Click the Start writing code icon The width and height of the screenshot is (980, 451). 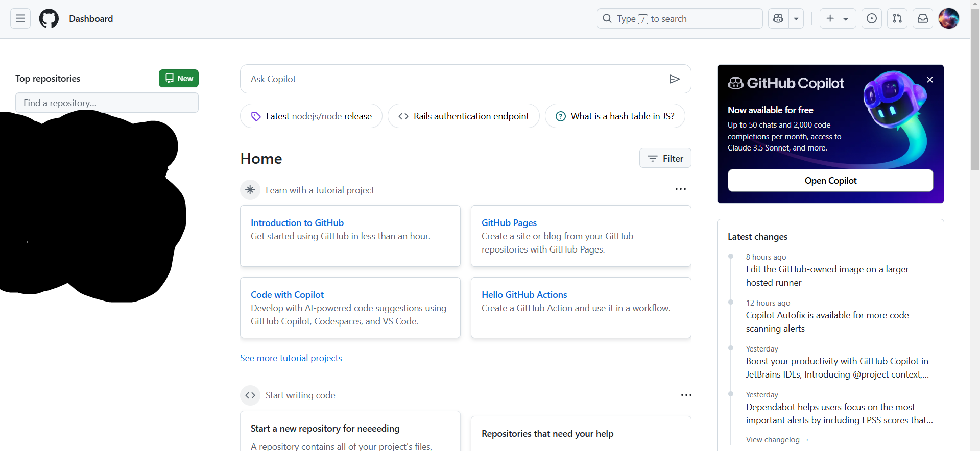coord(250,395)
